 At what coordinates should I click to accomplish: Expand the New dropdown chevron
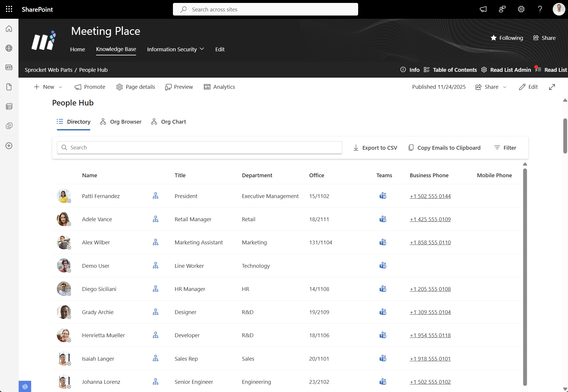point(60,87)
